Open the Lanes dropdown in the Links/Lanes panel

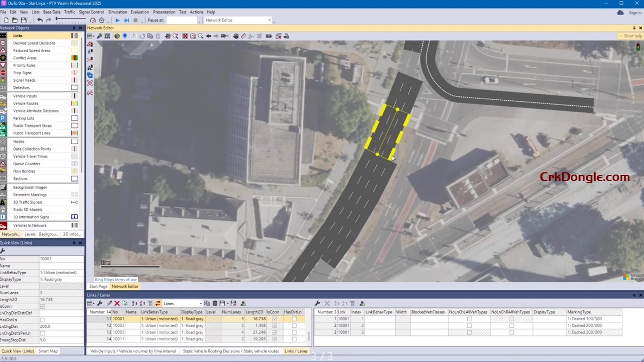[x=201, y=303]
